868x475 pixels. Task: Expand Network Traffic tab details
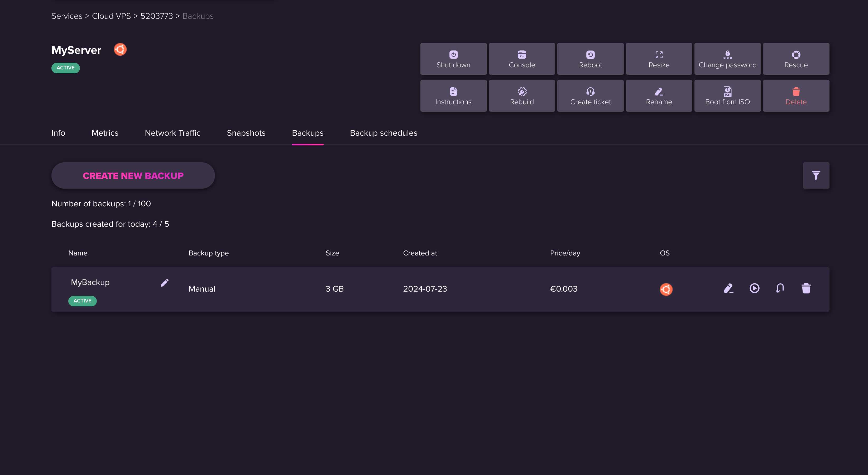[172, 133]
